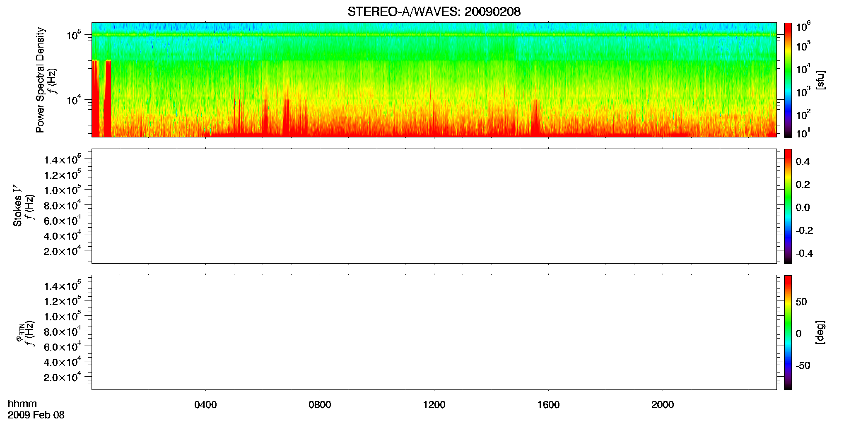Click the "0" label on deg colorbar
The height and width of the screenshot is (447, 868).
(x=798, y=334)
